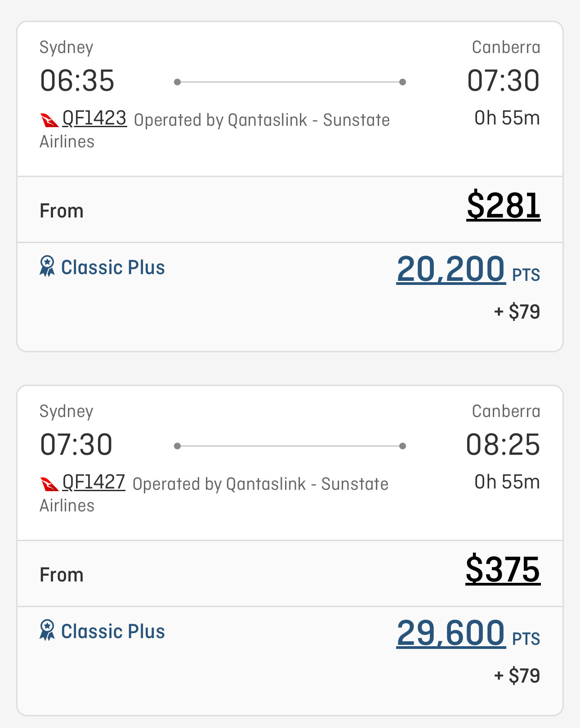Select the $281 fare price
Image resolution: width=580 pixels, height=728 pixels.
click(x=503, y=206)
